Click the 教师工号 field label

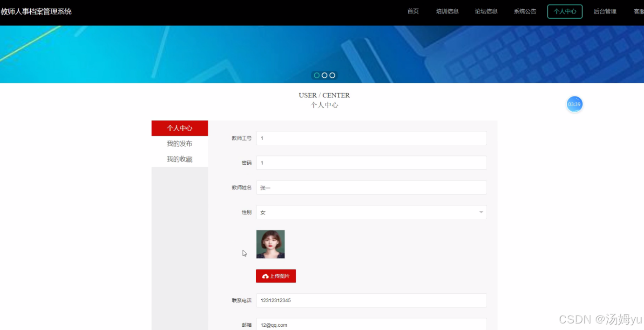[242, 138]
